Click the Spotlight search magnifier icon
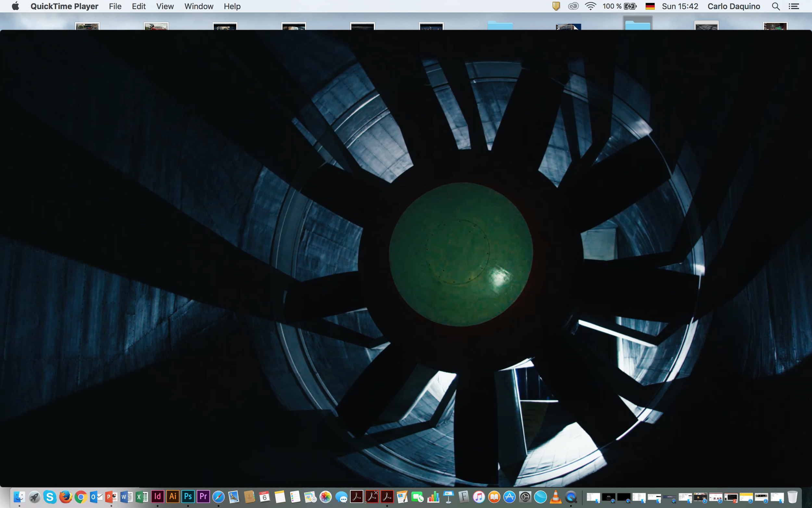Screen dimensions: 812x508 coord(775,7)
